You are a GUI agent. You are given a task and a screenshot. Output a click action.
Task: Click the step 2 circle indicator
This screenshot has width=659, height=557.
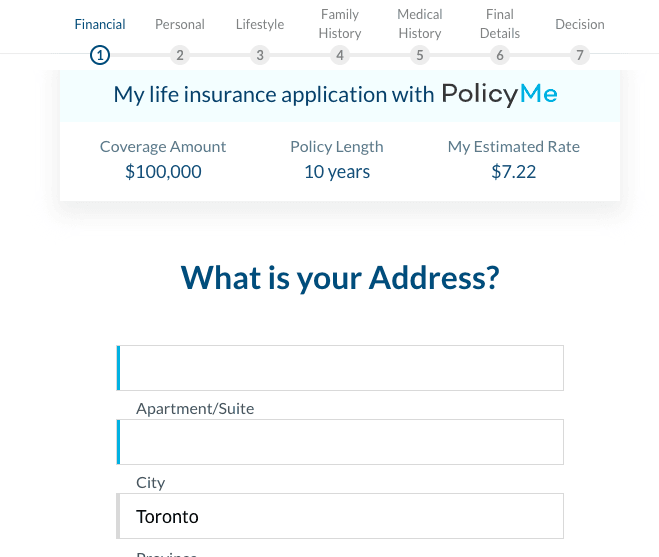click(180, 55)
